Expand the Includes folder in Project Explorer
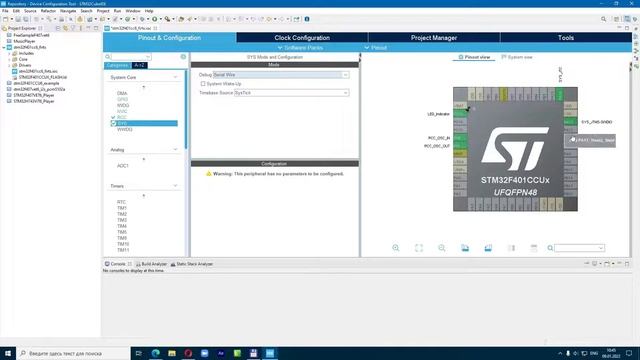 (x=9, y=53)
